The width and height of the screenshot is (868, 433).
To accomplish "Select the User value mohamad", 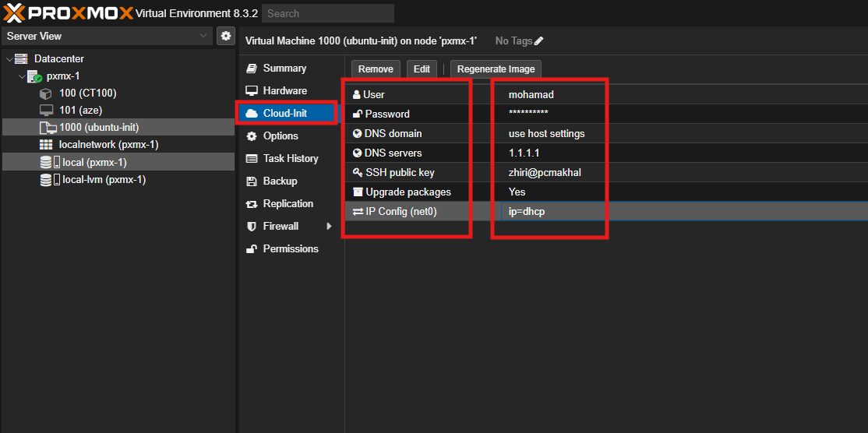I will tap(531, 94).
